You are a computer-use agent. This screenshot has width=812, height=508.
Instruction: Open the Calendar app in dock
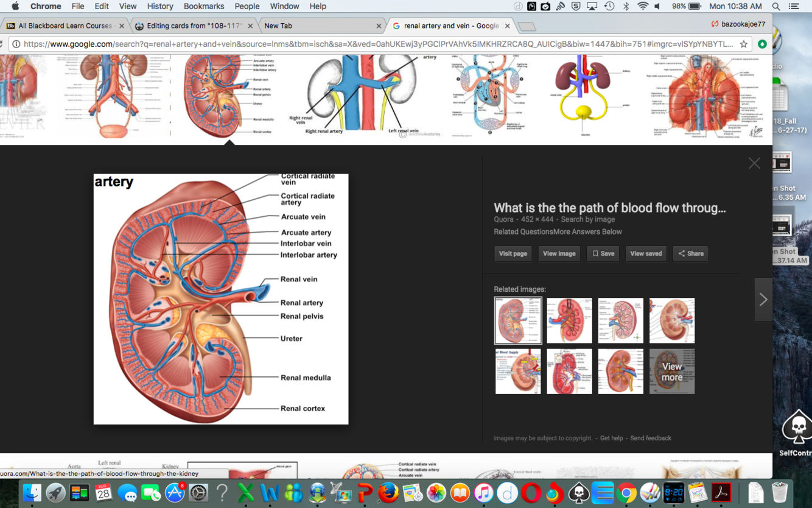tap(103, 492)
